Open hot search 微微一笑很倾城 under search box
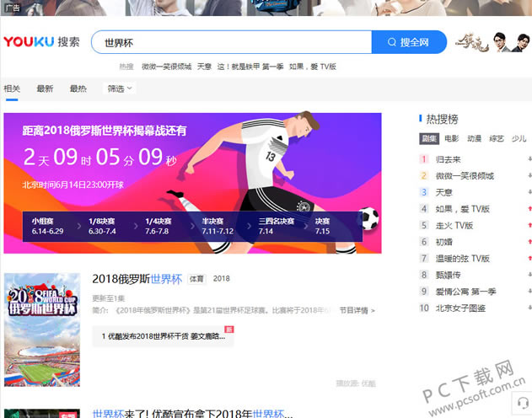The height and width of the screenshot is (418, 532). [x=166, y=67]
